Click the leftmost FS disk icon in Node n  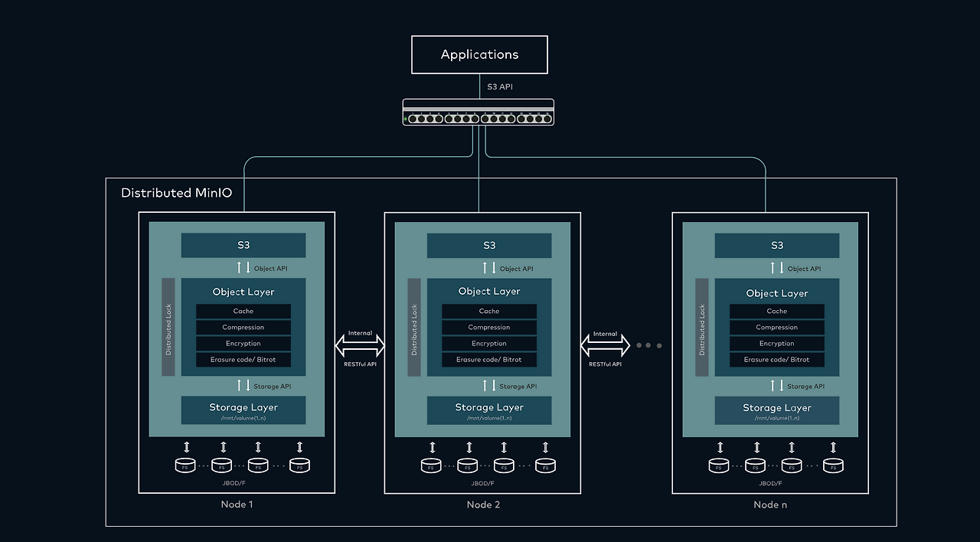(x=719, y=465)
